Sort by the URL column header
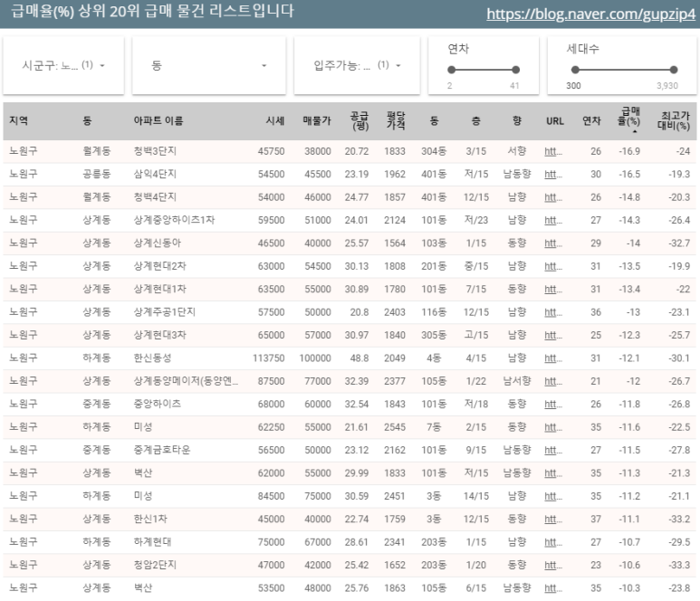 point(555,121)
